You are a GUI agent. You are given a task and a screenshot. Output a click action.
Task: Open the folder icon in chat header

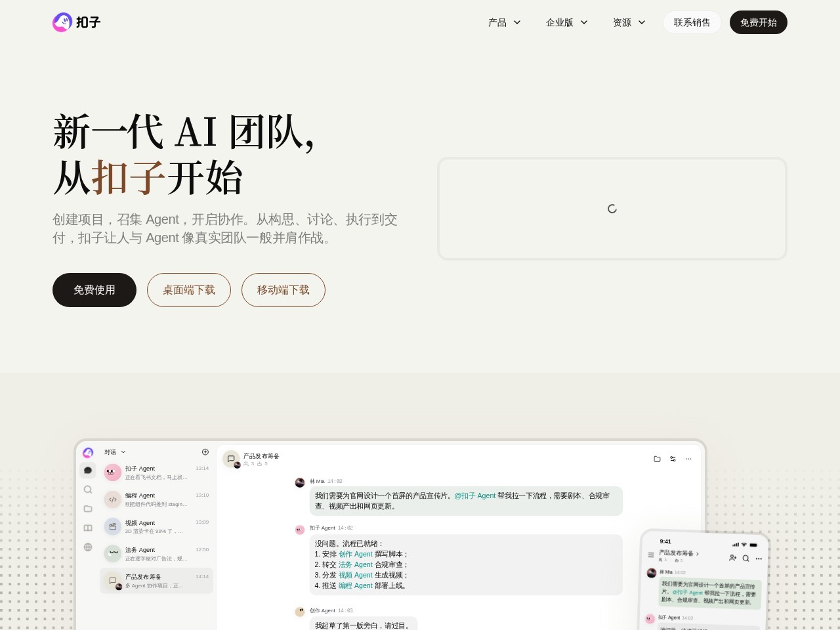tap(657, 459)
